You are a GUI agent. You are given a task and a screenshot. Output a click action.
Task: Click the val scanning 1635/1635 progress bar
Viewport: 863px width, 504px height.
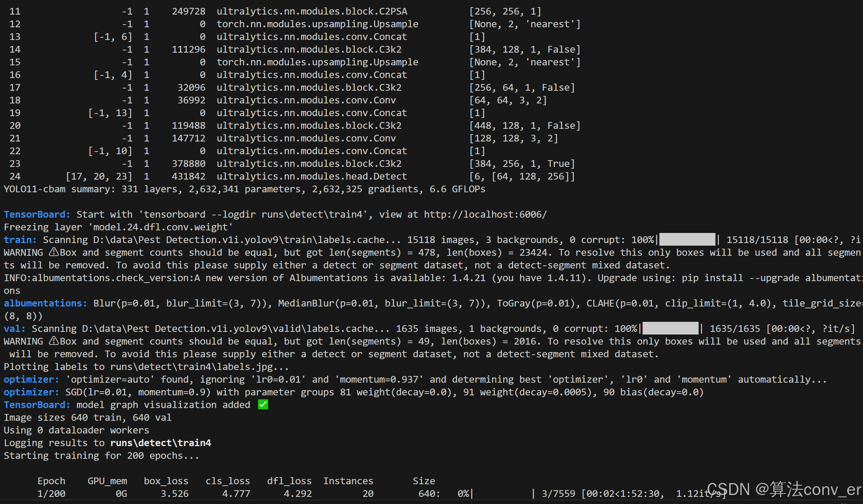coord(670,329)
